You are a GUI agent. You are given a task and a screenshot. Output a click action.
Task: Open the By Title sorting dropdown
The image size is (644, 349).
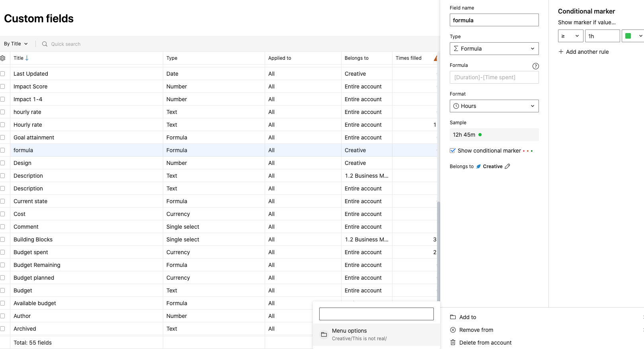[16, 44]
